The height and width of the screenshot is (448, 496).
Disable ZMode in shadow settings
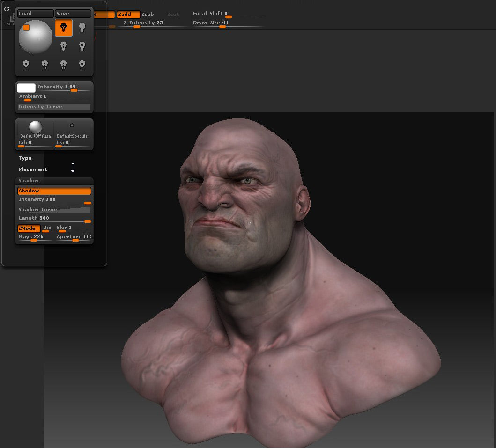point(28,228)
